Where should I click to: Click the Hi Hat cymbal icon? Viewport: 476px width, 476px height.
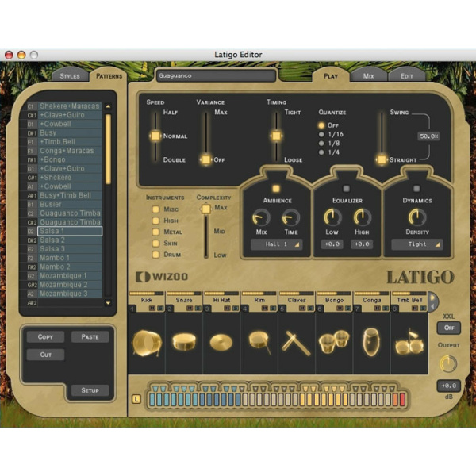click(x=221, y=343)
